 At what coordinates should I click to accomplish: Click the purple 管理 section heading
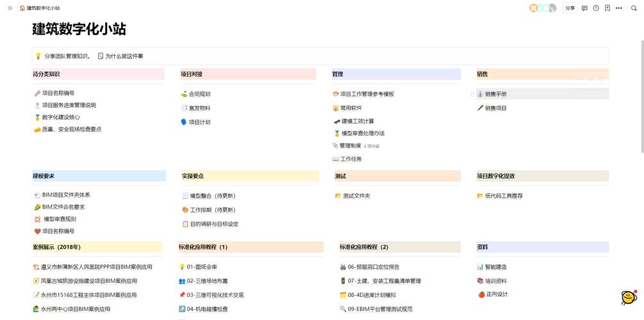[x=396, y=74]
